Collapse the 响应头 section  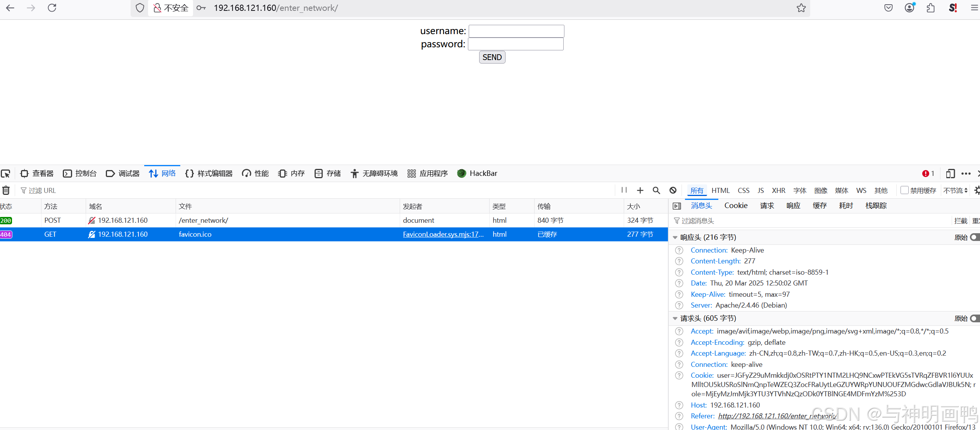(675, 237)
